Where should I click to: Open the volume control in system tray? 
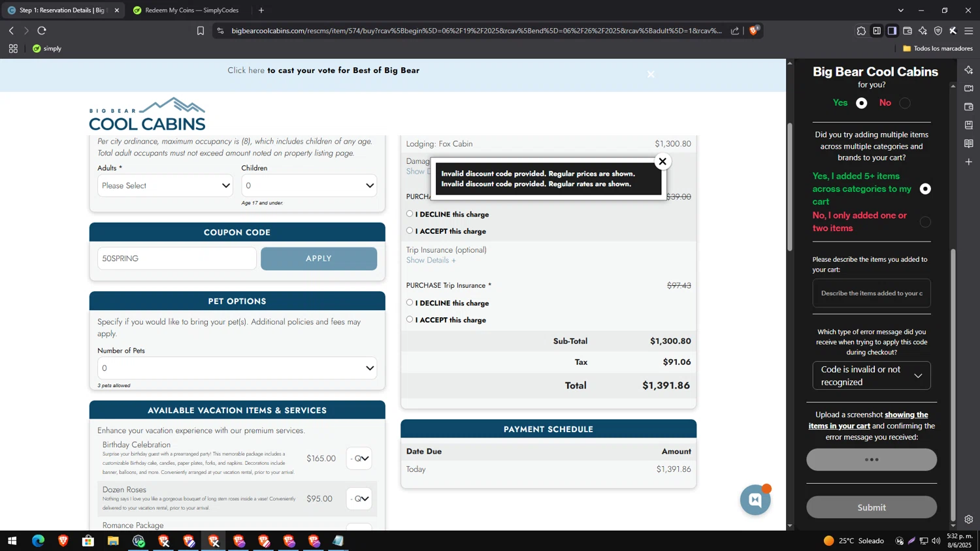(x=936, y=541)
